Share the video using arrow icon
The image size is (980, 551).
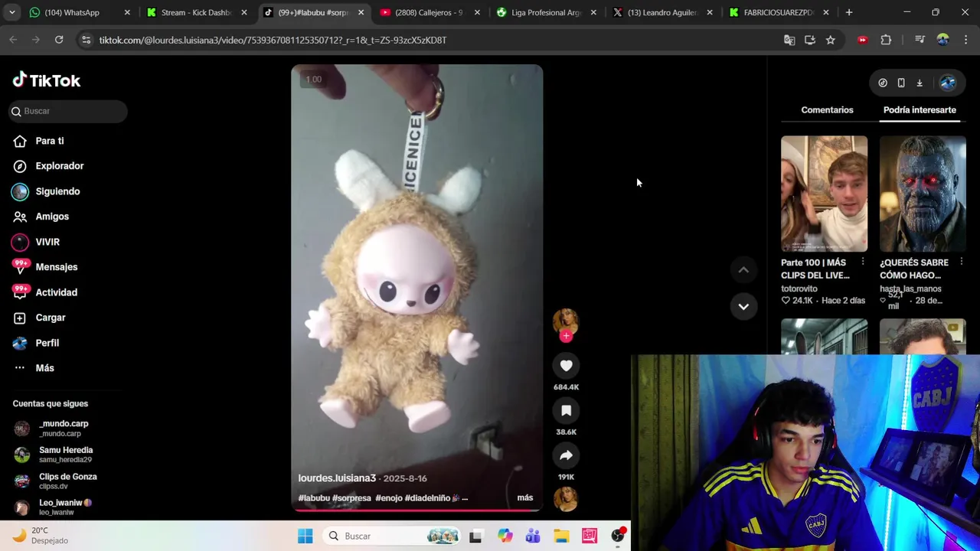566,455
